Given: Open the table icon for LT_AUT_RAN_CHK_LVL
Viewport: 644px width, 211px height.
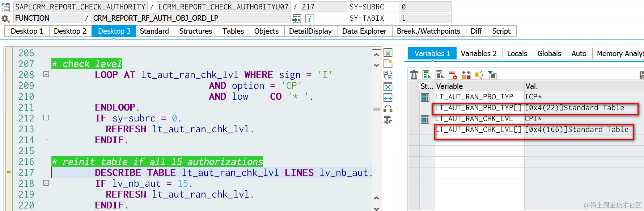Looking at the screenshot, I should (425, 119).
